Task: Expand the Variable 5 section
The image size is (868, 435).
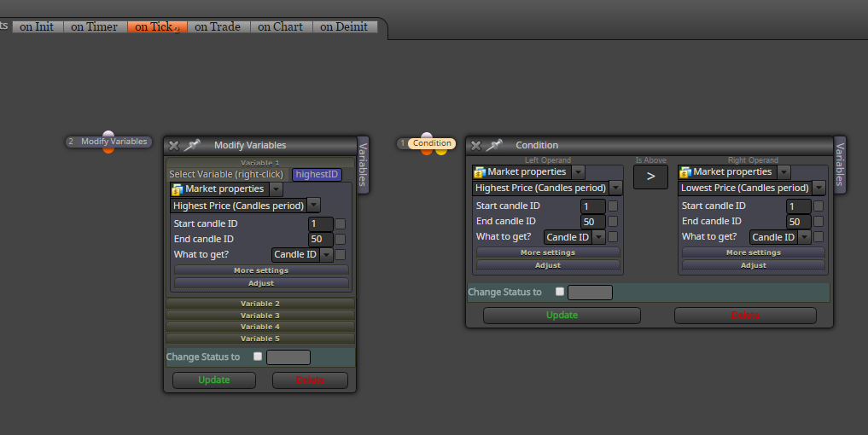Action: pyautogui.click(x=260, y=339)
